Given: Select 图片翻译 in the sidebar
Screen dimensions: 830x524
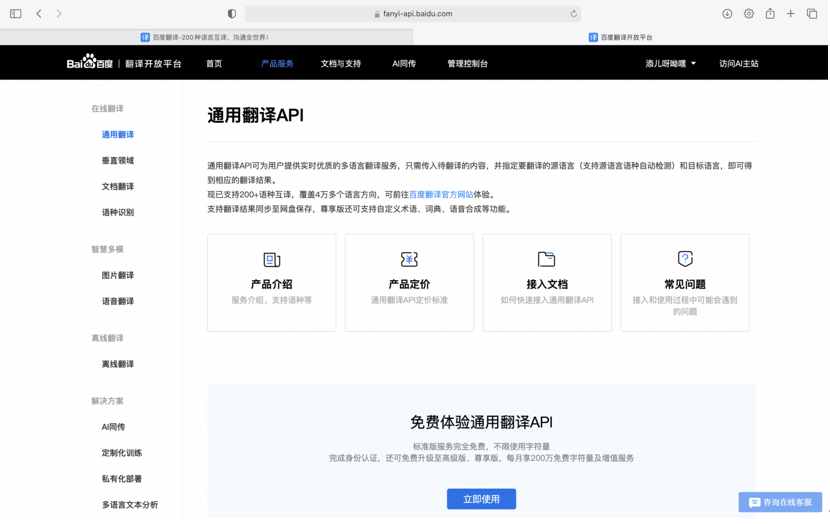Looking at the screenshot, I should coord(118,275).
